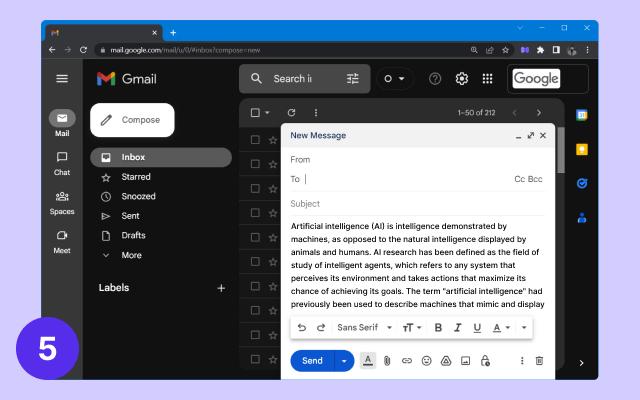Screen dimensions: 640x400
Task: Open a new browser tab
Action: (x=173, y=33)
